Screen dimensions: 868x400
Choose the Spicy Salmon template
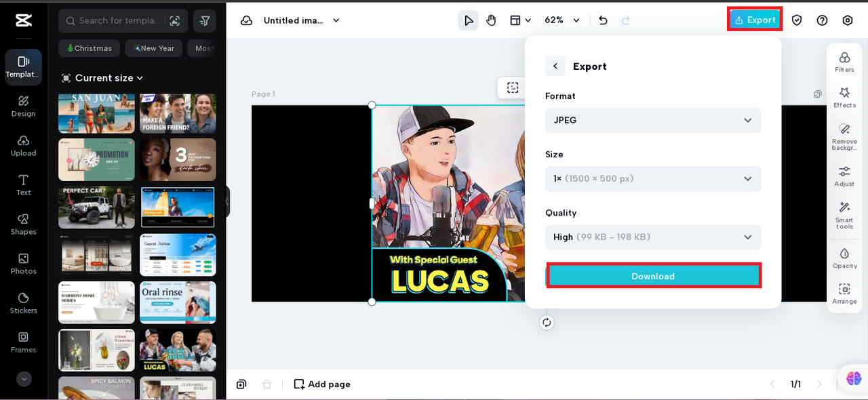(x=96, y=388)
